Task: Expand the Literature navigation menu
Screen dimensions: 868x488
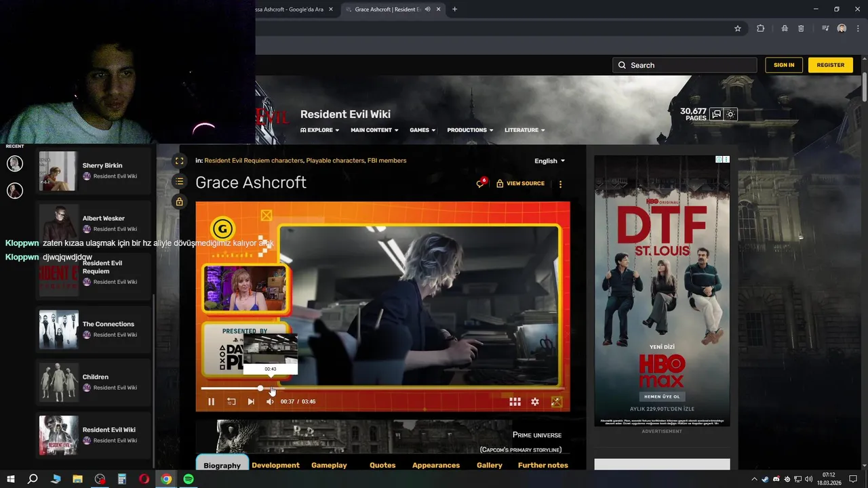Action: pos(525,130)
